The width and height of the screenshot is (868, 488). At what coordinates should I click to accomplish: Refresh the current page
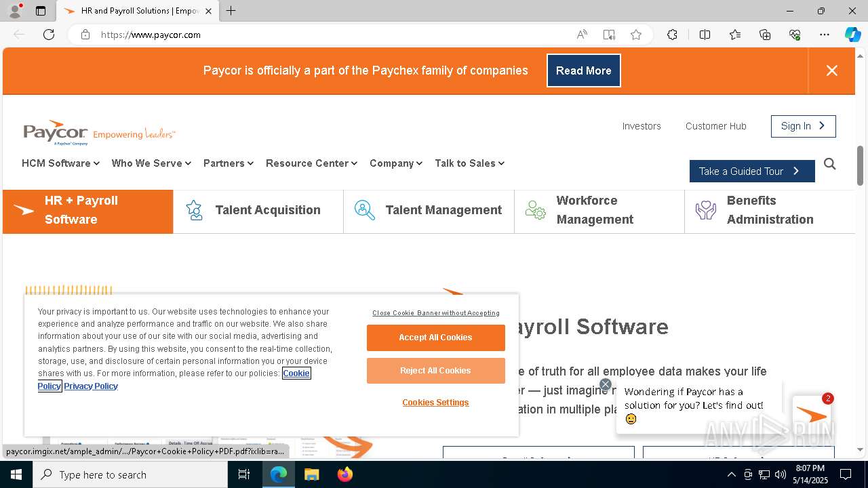pyautogui.click(x=49, y=35)
